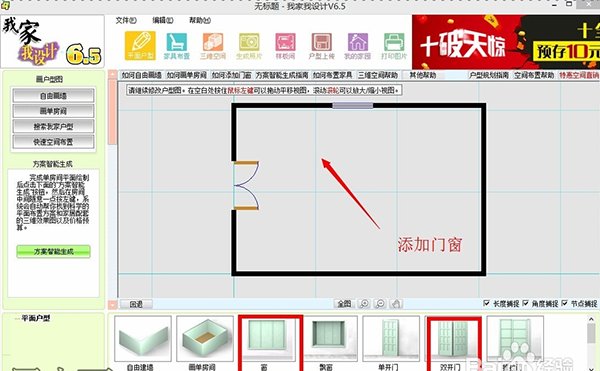The height and width of the screenshot is (371, 600).
Task: Open the 编辑 menu
Action: (x=163, y=20)
